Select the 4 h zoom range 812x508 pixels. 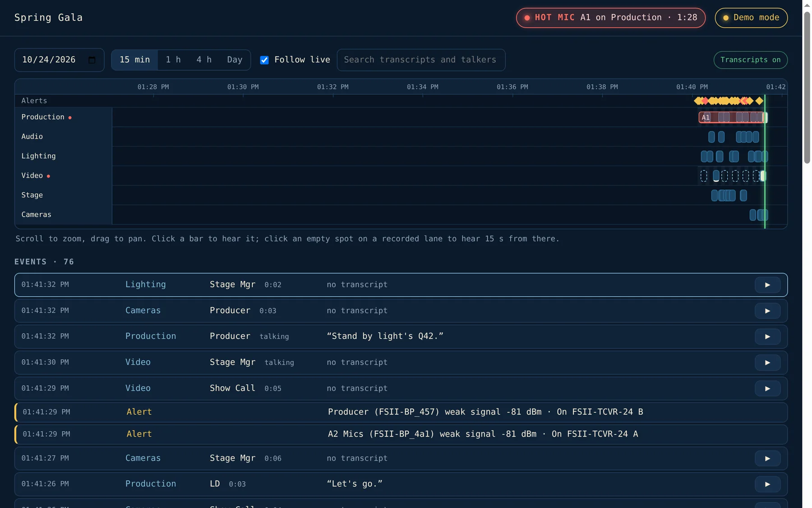(x=204, y=60)
